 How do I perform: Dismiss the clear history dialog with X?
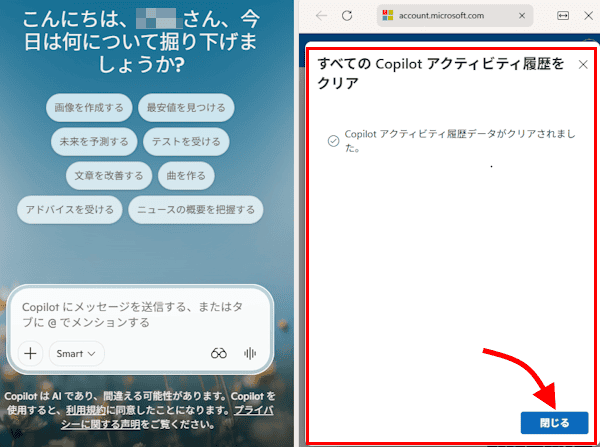coord(583,64)
